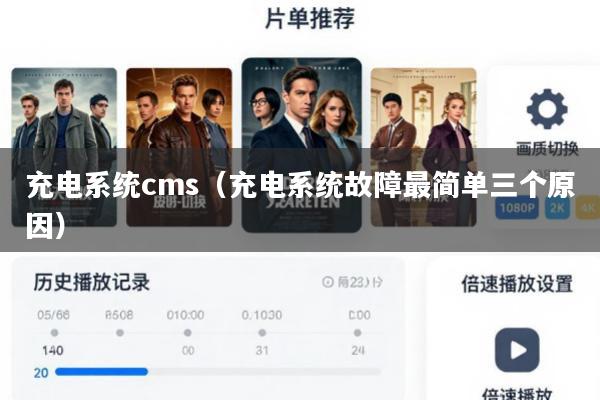Select the 1080P quality badge
This screenshot has height=400, width=600.
coord(517,208)
